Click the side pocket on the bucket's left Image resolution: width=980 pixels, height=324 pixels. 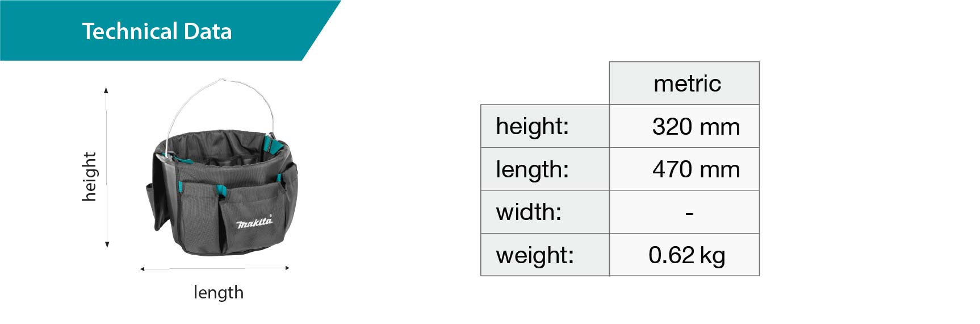152,206
